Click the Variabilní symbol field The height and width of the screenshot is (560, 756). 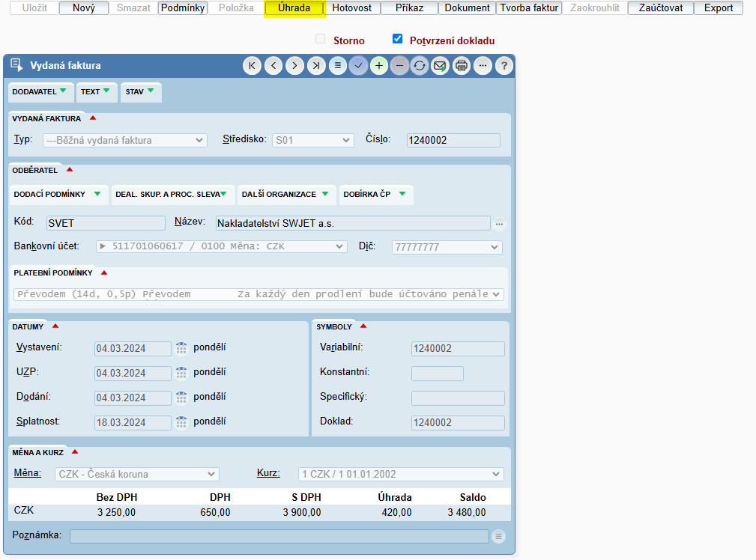458,348
